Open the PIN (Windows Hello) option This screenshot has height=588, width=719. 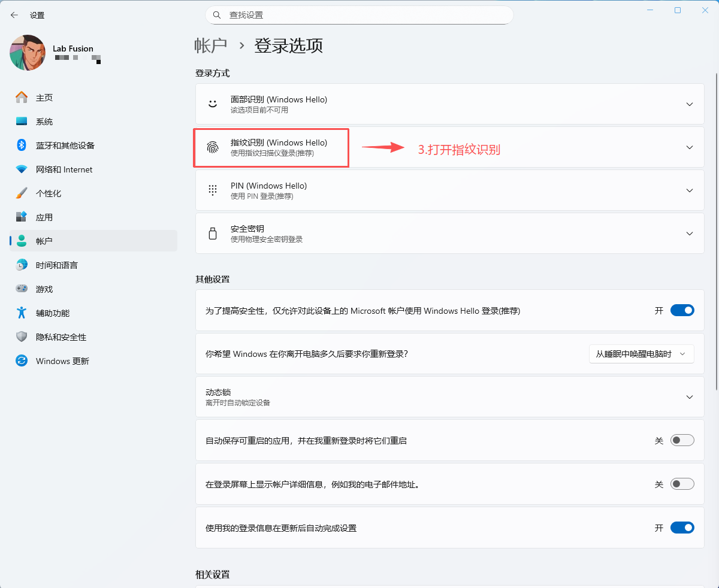pos(449,190)
